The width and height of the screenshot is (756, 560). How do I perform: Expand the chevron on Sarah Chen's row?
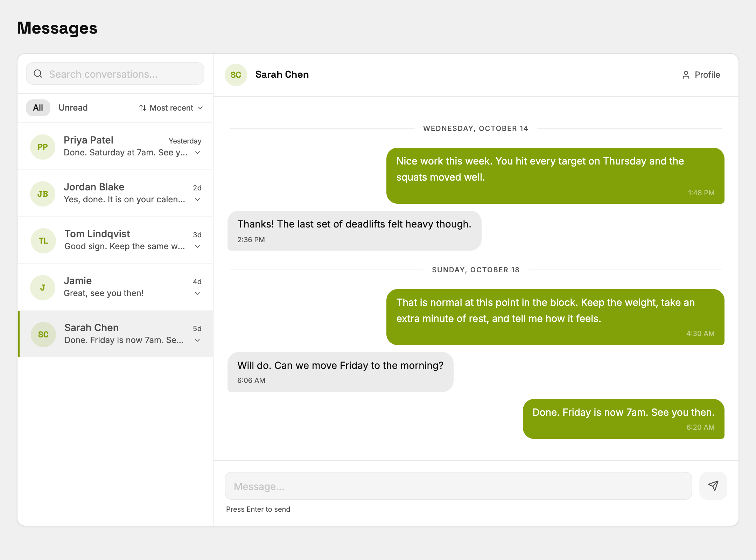pyautogui.click(x=197, y=340)
